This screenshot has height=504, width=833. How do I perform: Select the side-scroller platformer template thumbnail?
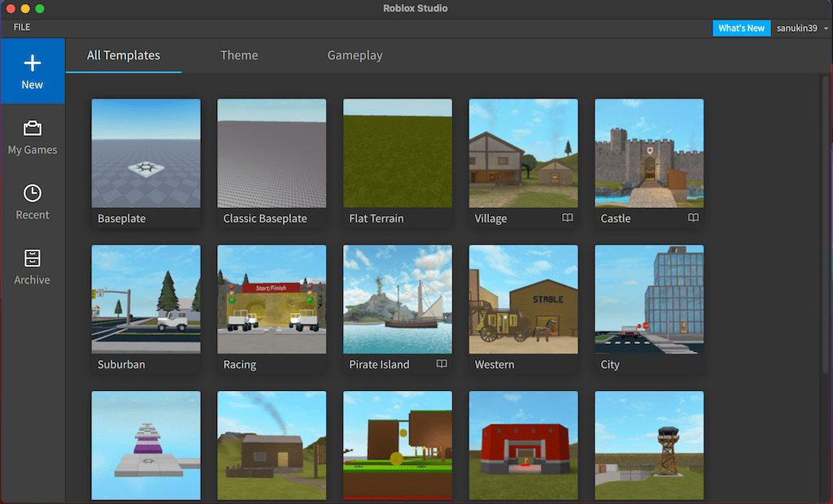[x=397, y=445]
